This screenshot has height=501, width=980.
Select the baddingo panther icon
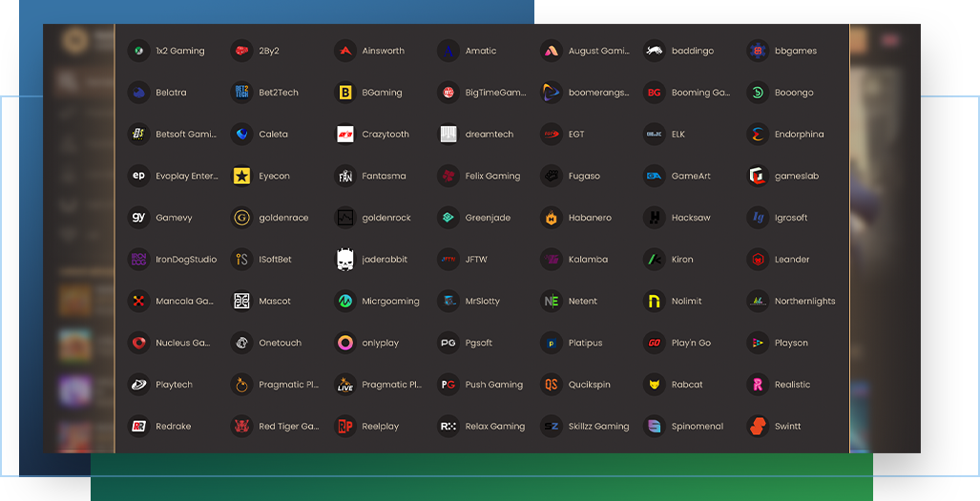point(655,51)
